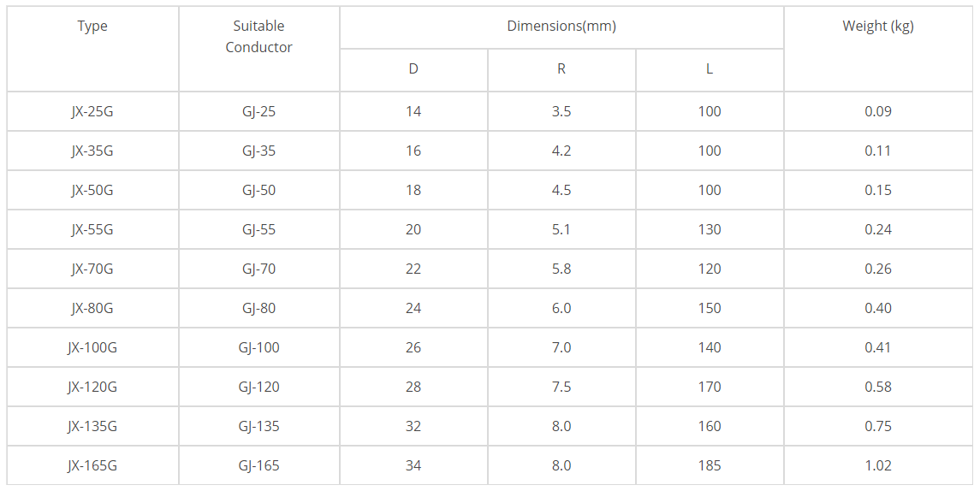The height and width of the screenshot is (491, 980).
Task: Click the 5.1 R value cell
Action: point(561,230)
